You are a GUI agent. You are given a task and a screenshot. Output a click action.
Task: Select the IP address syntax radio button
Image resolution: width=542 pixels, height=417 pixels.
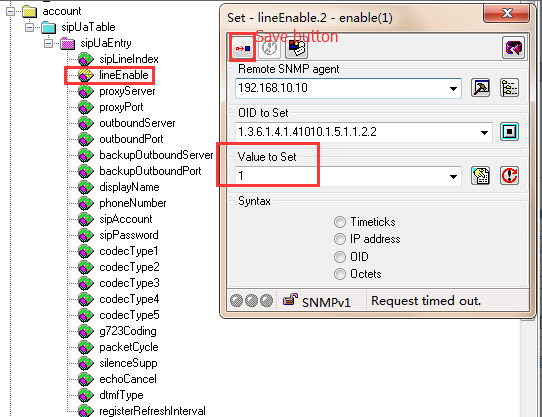point(340,239)
